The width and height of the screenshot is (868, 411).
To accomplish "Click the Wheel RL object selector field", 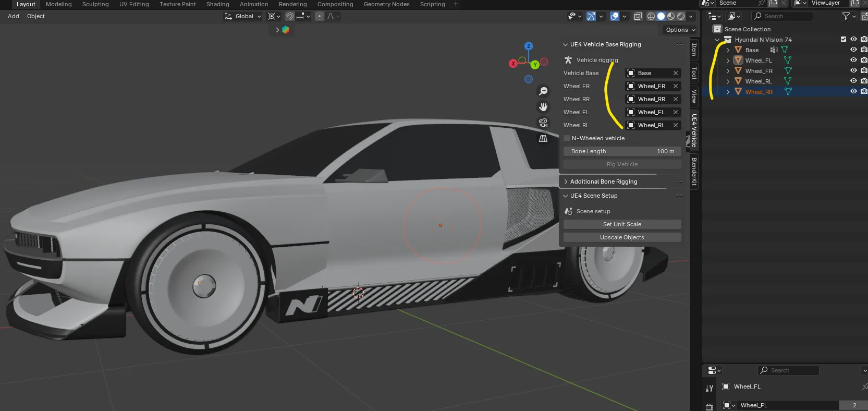I will tap(653, 125).
